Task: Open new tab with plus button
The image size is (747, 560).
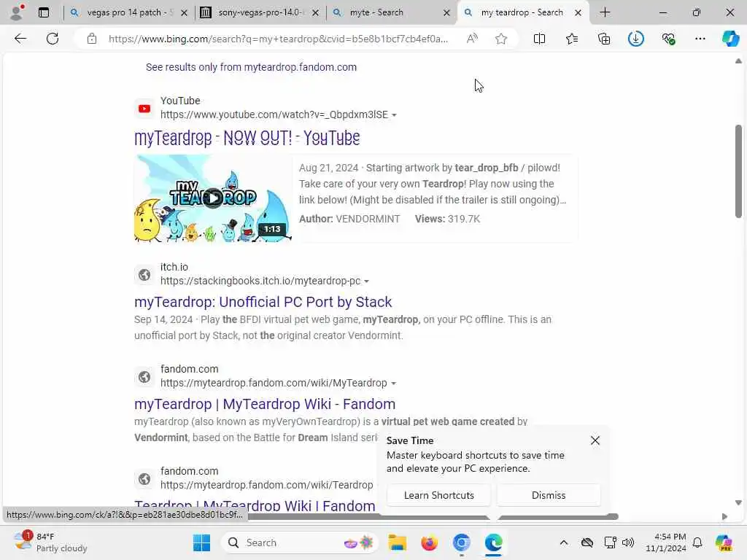Action: click(605, 12)
